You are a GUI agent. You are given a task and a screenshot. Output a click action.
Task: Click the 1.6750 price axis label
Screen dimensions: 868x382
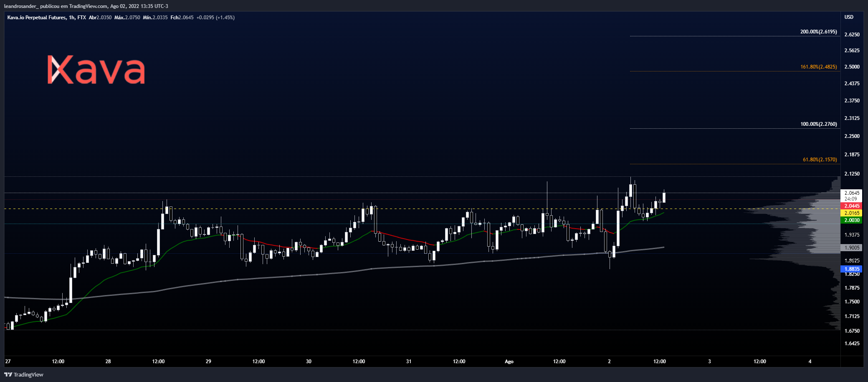852,331
